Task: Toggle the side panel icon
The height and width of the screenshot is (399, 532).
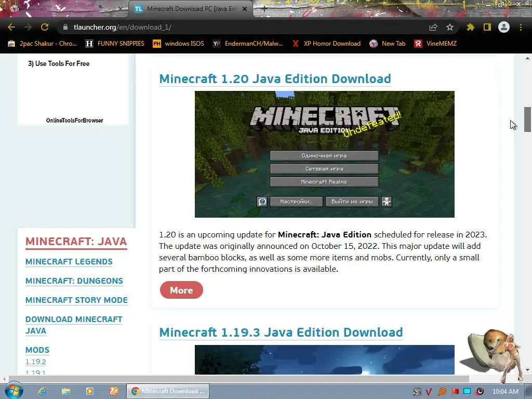Action: pyautogui.click(x=487, y=27)
